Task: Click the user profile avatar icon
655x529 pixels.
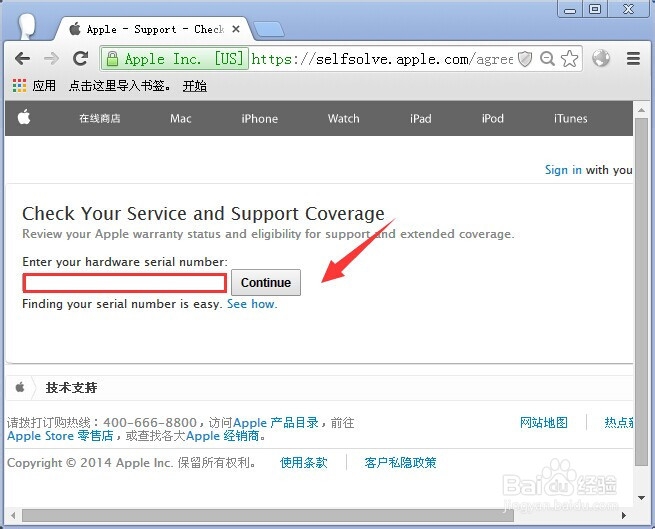Action: tap(27, 26)
